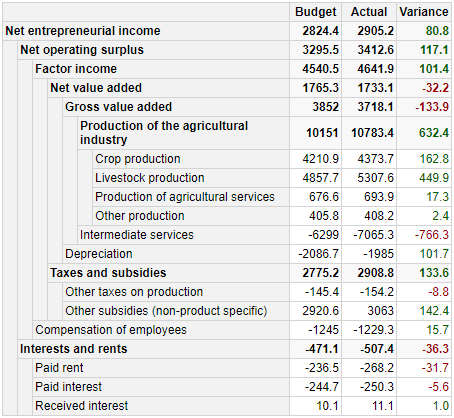The height and width of the screenshot is (418, 454).
Task: Select the Net entrepreneurial income row
Action: click(x=227, y=31)
